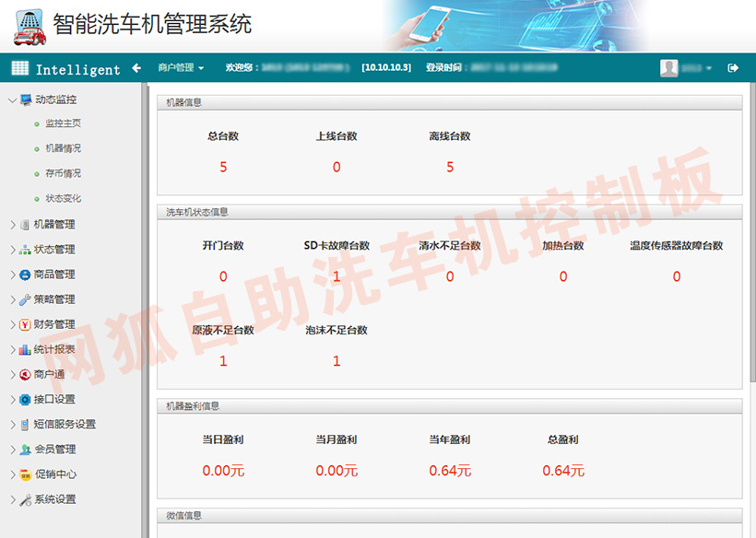Click the 策略管理 wrench icon

25,299
